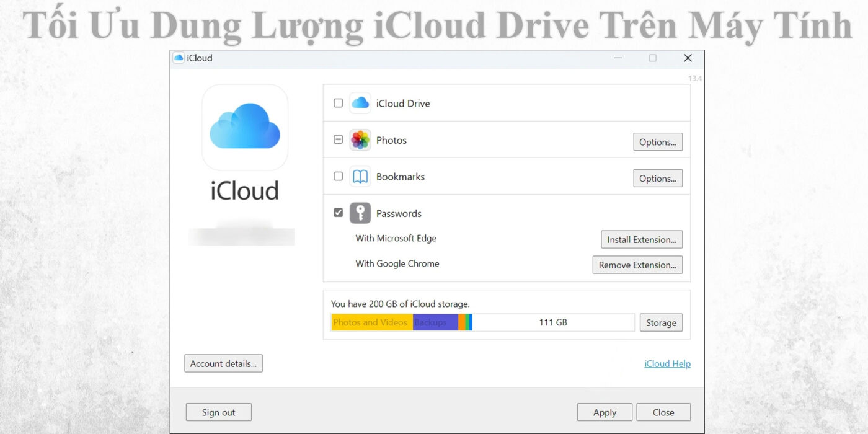The width and height of the screenshot is (868, 434).
Task: Click the 'iCloud Drive' label
Action: pos(403,104)
